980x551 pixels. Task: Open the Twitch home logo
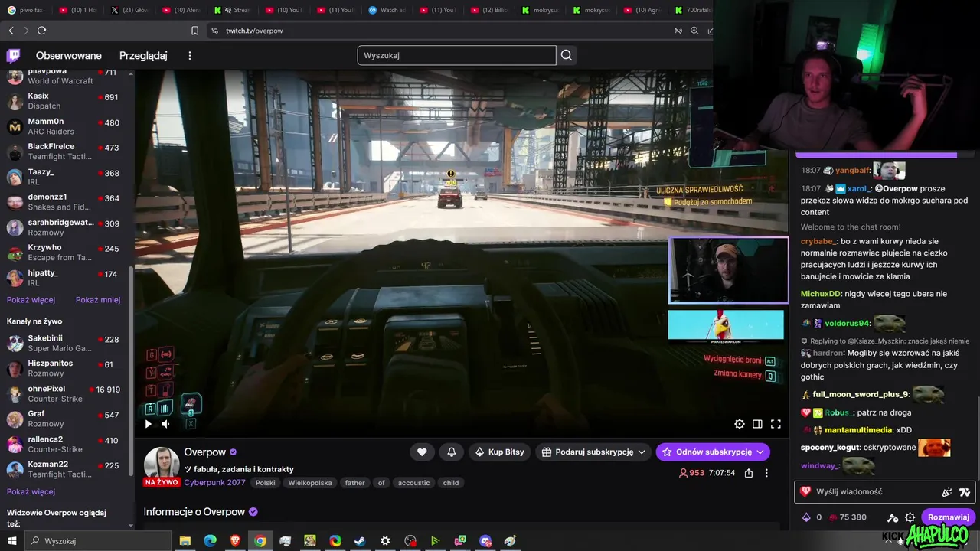point(13,55)
